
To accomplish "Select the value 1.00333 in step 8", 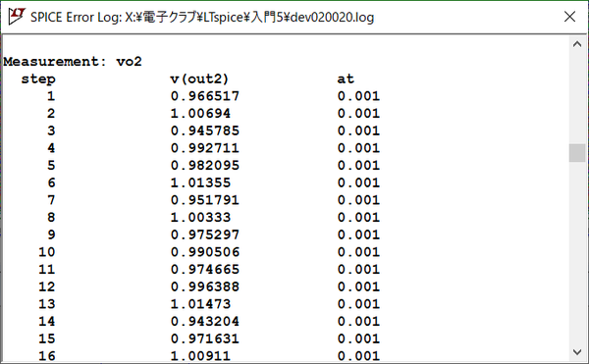I will click(200, 217).
